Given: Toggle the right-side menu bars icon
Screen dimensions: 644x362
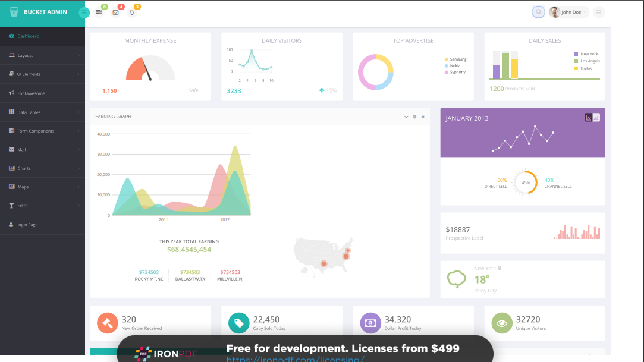Looking at the screenshot, I should tap(598, 12).
